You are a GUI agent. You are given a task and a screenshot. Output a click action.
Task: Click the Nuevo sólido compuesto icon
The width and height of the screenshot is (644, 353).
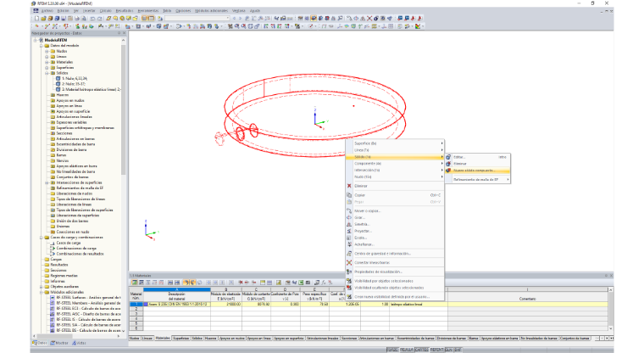point(448,170)
